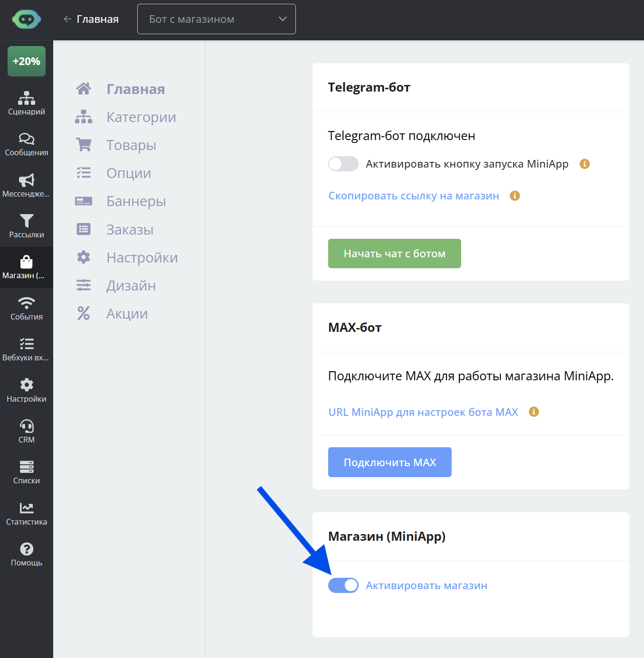Open Баннеры in the shop menu
Image resolution: width=644 pixels, height=658 pixels.
tap(121, 201)
